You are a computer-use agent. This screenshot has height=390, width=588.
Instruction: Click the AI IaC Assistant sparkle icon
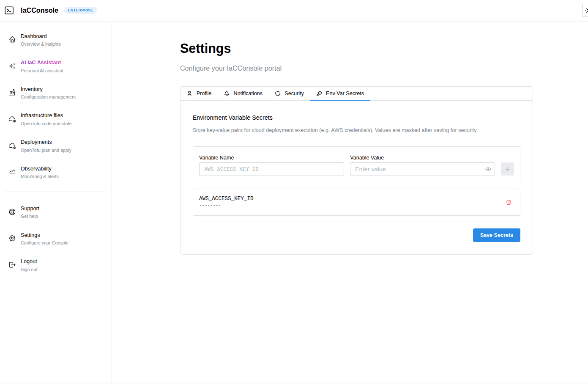point(12,66)
